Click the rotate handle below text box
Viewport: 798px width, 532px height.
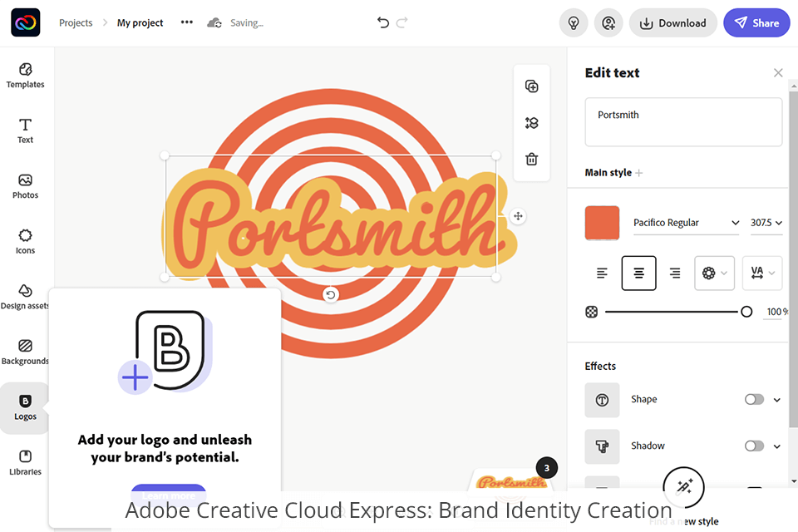click(331, 295)
